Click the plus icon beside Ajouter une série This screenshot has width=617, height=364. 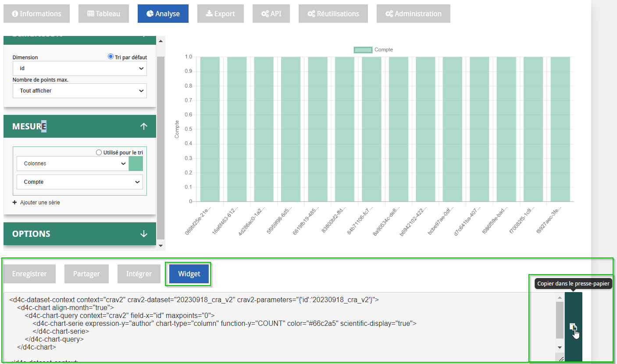point(14,203)
